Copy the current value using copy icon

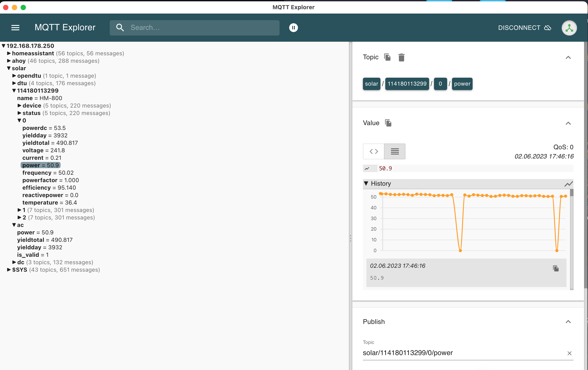(x=388, y=123)
